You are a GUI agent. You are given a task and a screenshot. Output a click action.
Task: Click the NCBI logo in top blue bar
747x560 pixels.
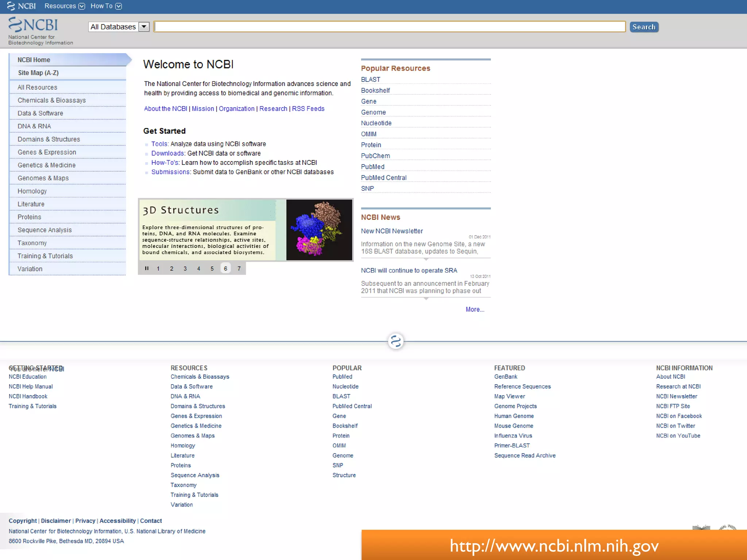[x=22, y=6]
